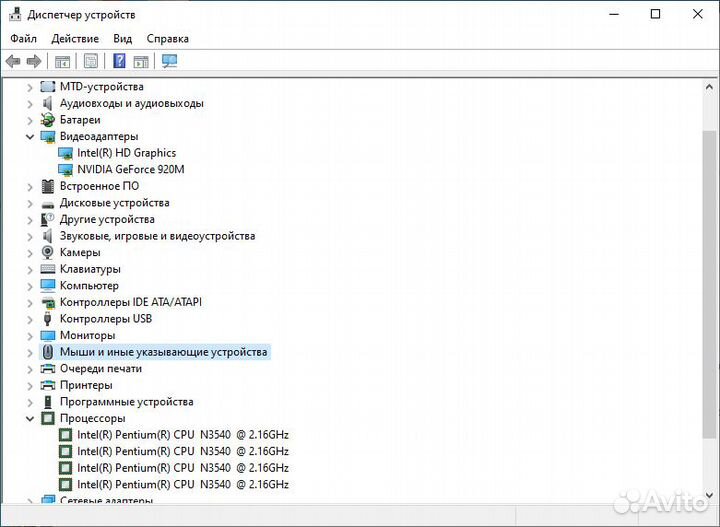The image size is (720, 527).
Task: Click the Встроенное ПО chip icon
Action: click(48, 186)
